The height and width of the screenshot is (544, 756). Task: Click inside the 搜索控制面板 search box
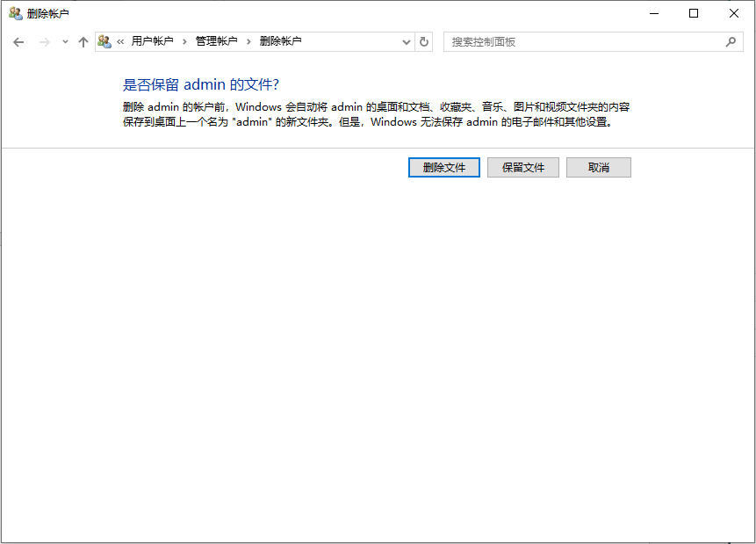click(571, 41)
